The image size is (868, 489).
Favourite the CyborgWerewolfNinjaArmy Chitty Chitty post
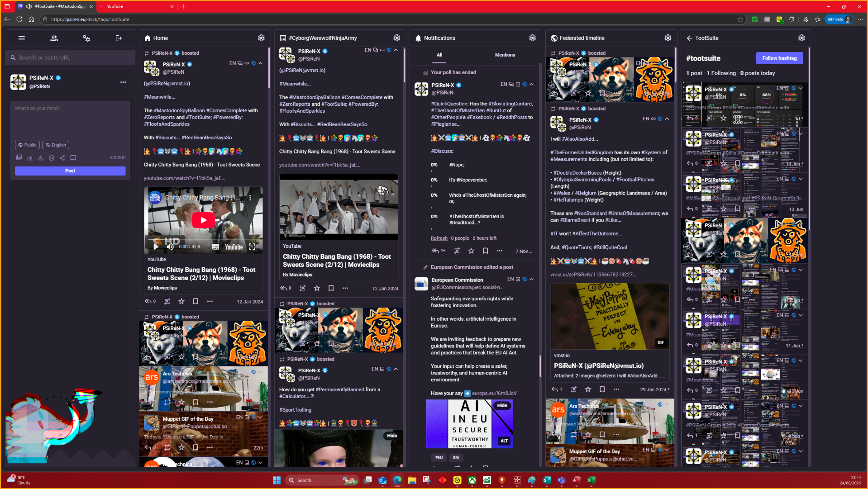[317, 288]
